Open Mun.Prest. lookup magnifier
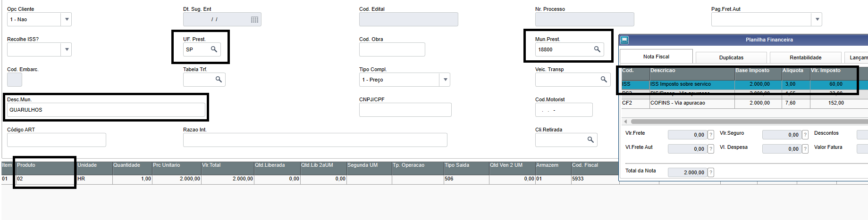The image size is (868, 220). tap(597, 49)
